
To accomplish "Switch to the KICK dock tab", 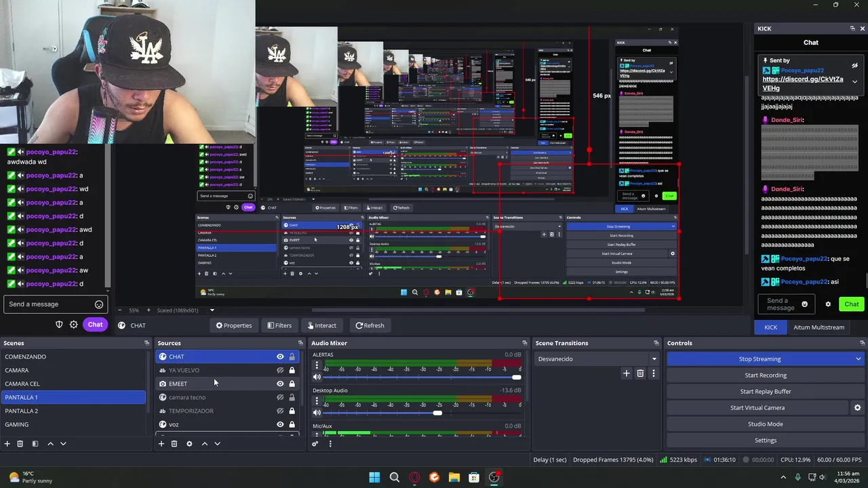I will [x=771, y=327].
